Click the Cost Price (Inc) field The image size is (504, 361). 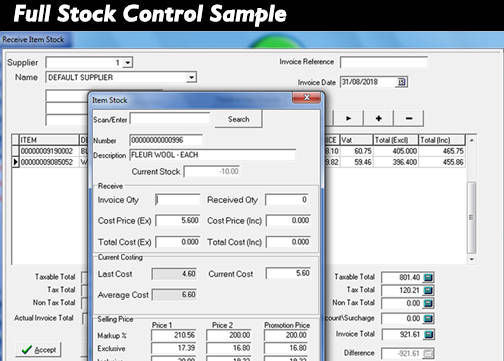click(x=288, y=220)
